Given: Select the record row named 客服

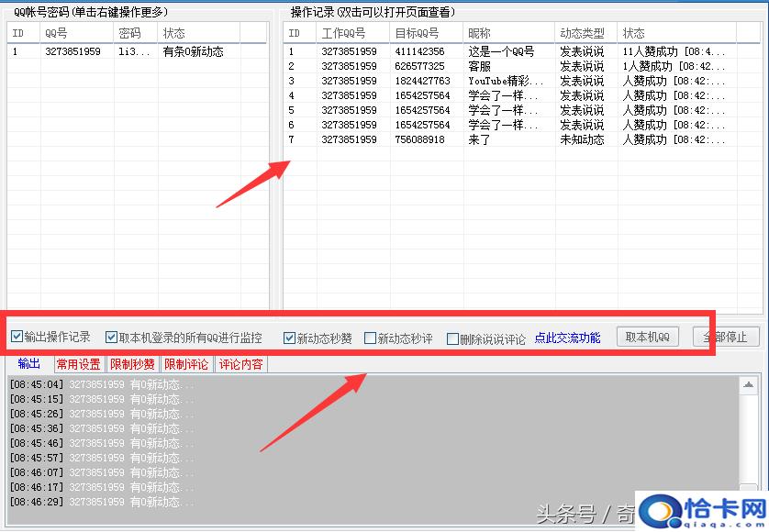Looking at the screenshot, I should click(x=479, y=67).
